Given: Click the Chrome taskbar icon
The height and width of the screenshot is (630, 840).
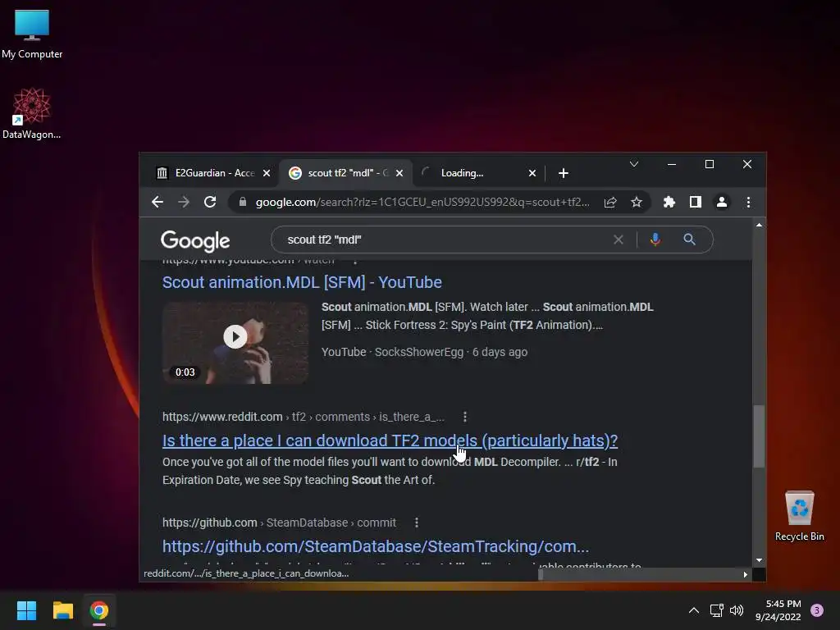Looking at the screenshot, I should pyautogui.click(x=99, y=610).
